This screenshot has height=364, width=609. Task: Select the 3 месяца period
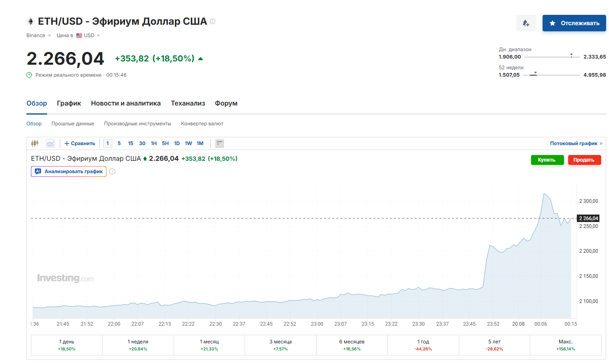pyautogui.click(x=281, y=345)
